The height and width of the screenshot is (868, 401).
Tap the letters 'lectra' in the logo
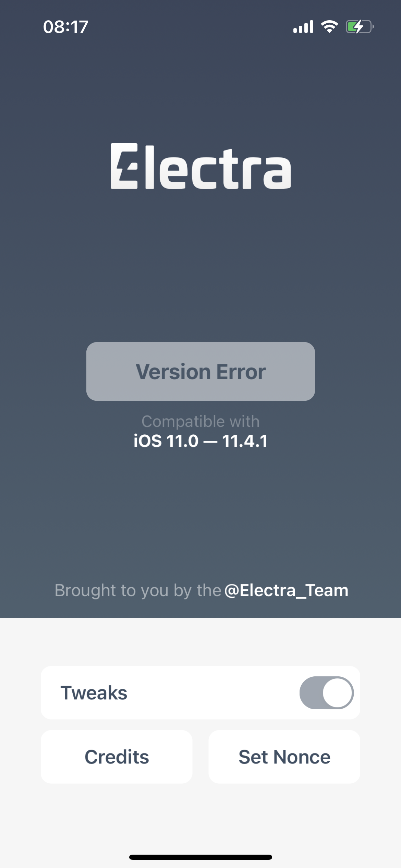218,167
